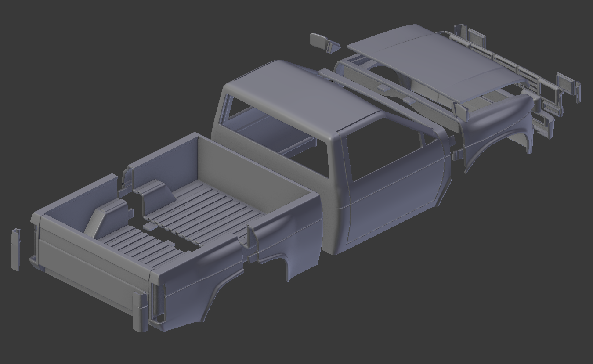
Task: Click the small clip part far right edge
Action: [x=579, y=93]
